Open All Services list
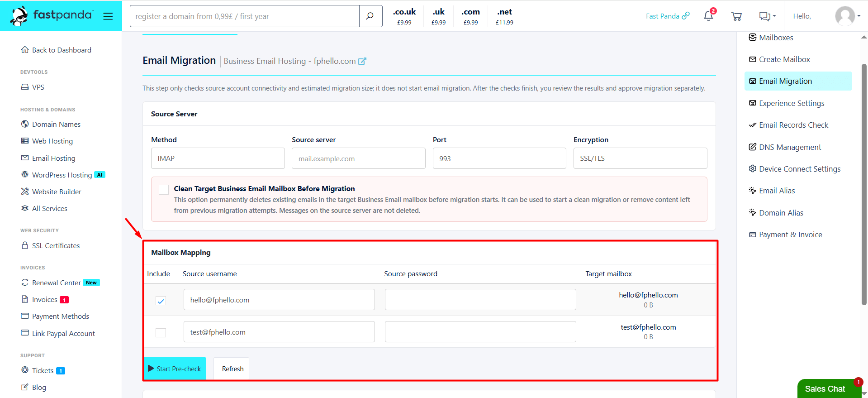This screenshot has width=868, height=398. pyautogui.click(x=44, y=208)
